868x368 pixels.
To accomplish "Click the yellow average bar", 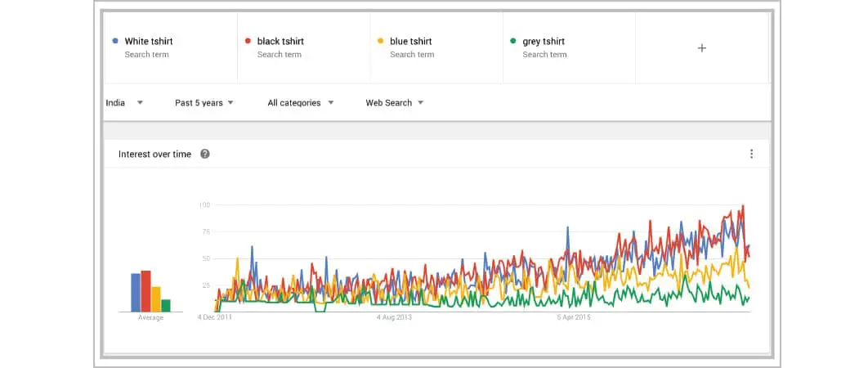I will pos(156,298).
